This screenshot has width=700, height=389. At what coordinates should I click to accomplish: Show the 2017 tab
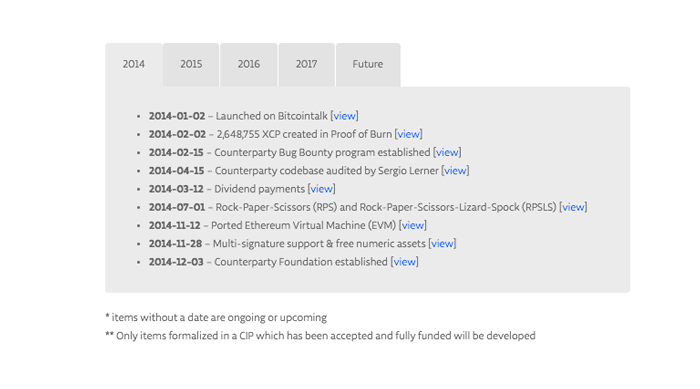pyautogui.click(x=307, y=64)
